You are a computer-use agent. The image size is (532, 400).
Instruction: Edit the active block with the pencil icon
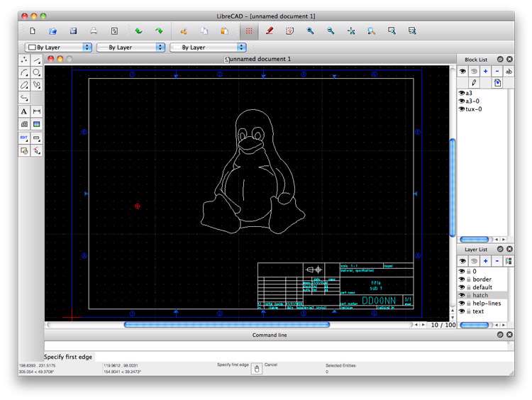pos(474,83)
